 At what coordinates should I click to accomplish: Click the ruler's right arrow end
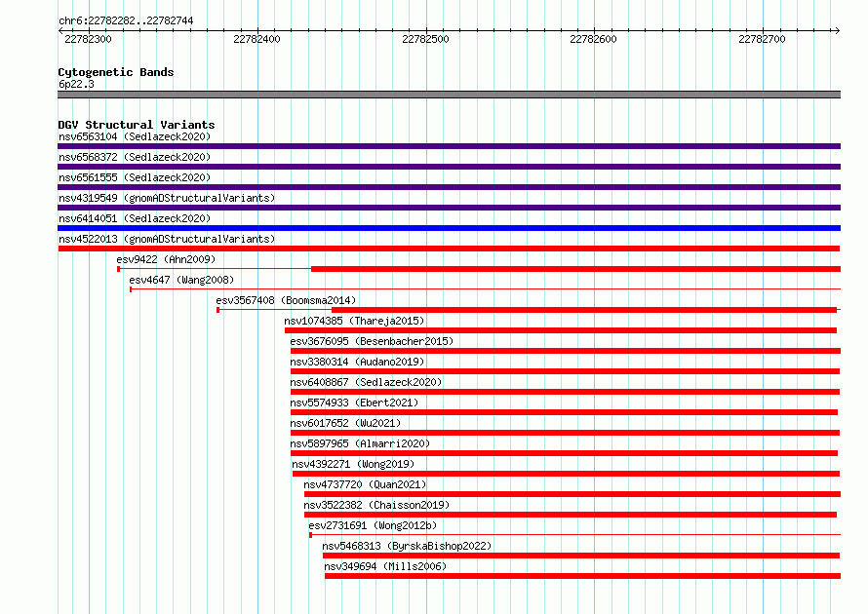[837, 30]
